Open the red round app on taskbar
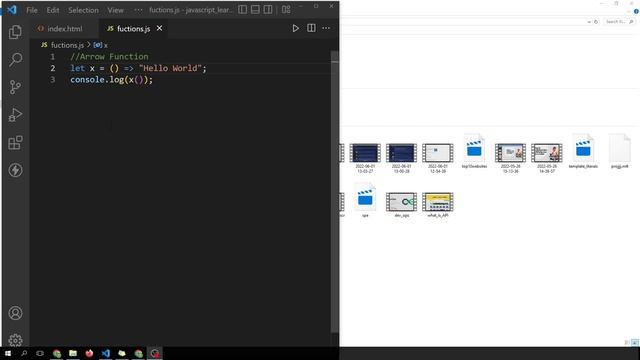Viewport: 640px width, 360px height. click(x=89, y=353)
